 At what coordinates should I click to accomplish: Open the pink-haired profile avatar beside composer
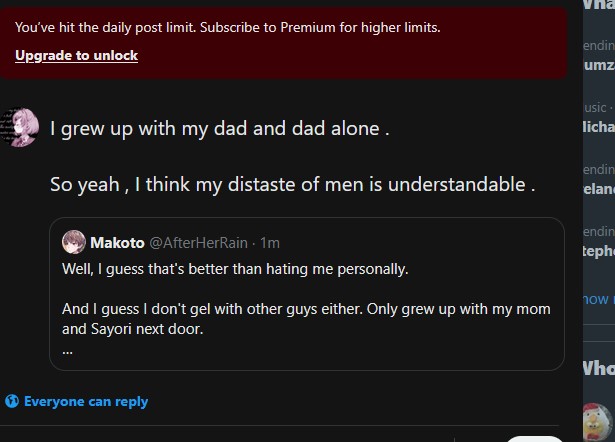pos(20,127)
